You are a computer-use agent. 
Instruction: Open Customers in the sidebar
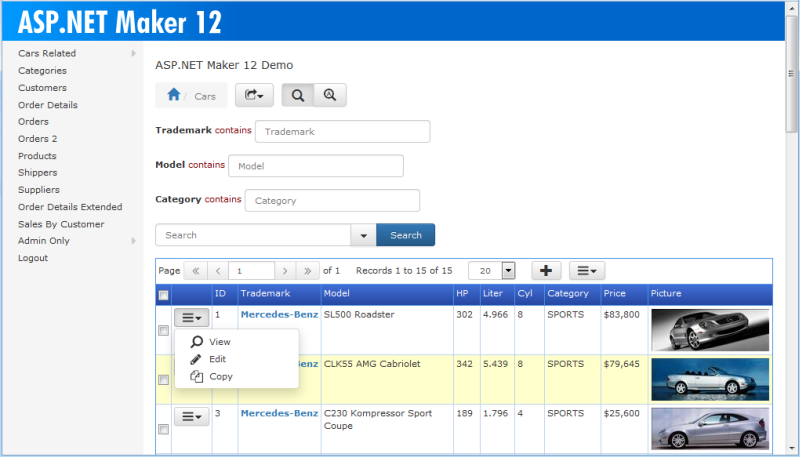click(42, 88)
